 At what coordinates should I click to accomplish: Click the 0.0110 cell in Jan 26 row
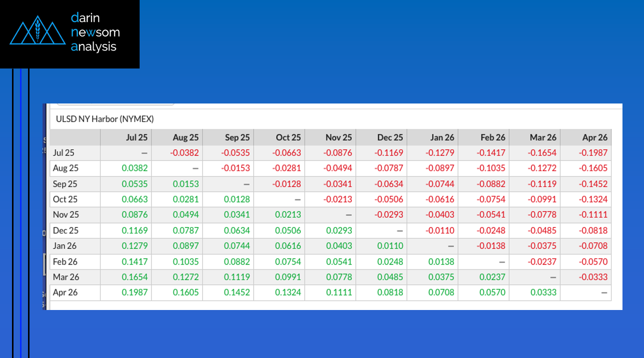[390, 246]
